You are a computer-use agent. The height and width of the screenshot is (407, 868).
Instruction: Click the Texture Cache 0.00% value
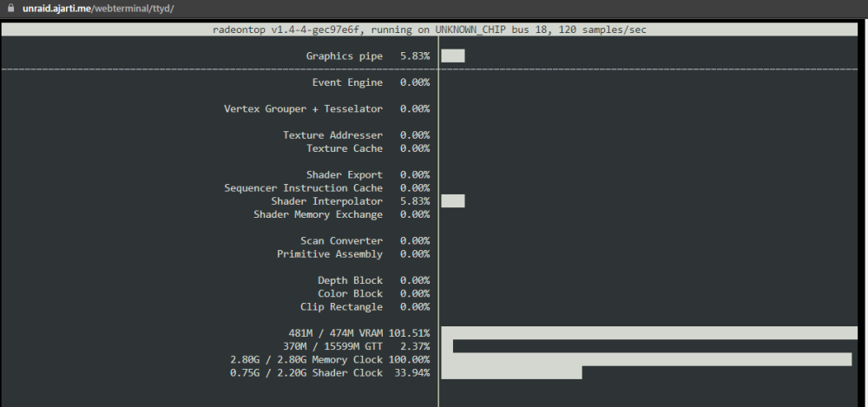coord(415,148)
